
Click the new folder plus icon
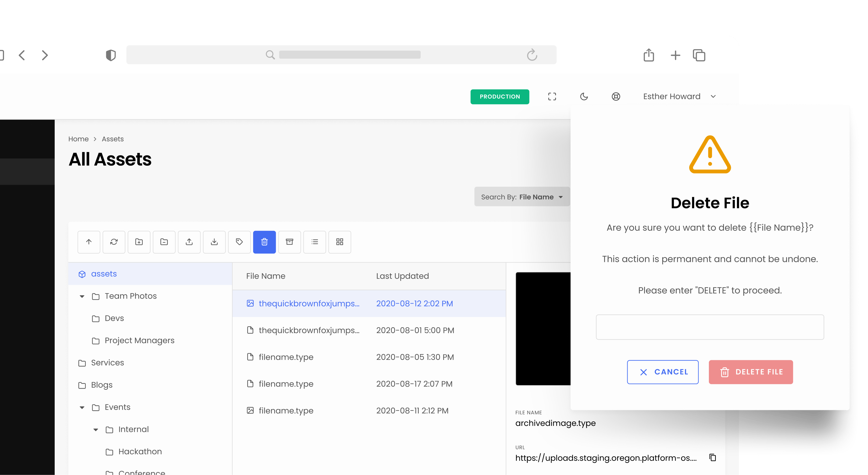(x=139, y=242)
